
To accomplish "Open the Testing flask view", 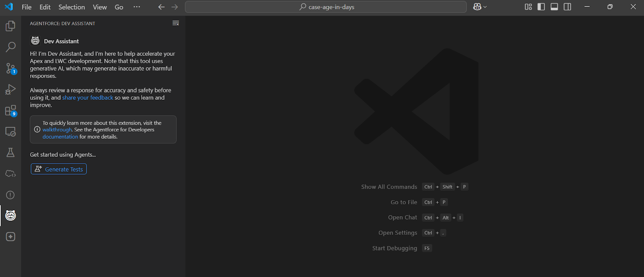I will (x=10, y=152).
